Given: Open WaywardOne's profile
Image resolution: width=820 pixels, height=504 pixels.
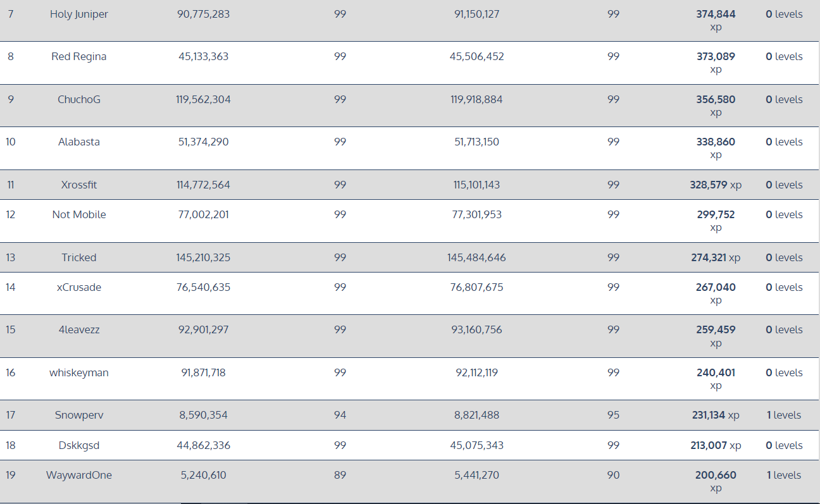Looking at the screenshot, I should [x=79, y=475].
